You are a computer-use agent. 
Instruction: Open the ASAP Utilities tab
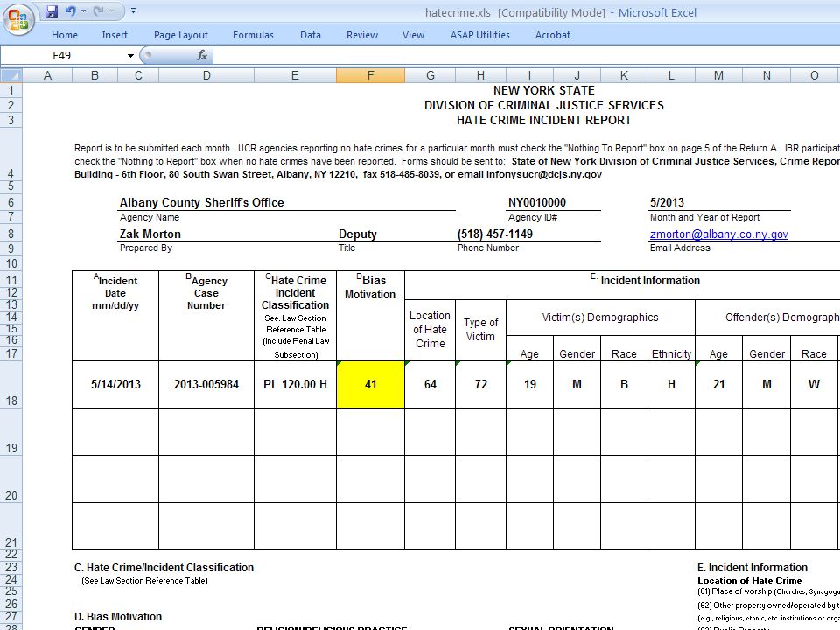(480, 35)
